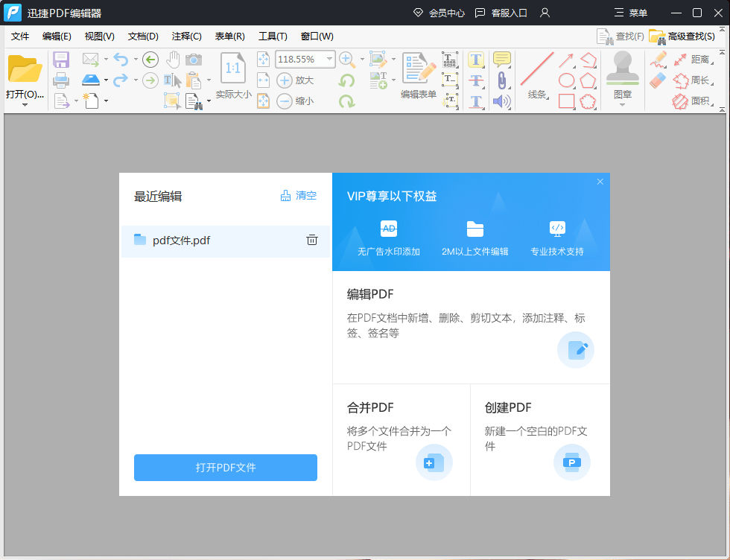730x560 pixels.
Task: Select the Perimeter (周长) measuring tool
Action: (693, 80)
